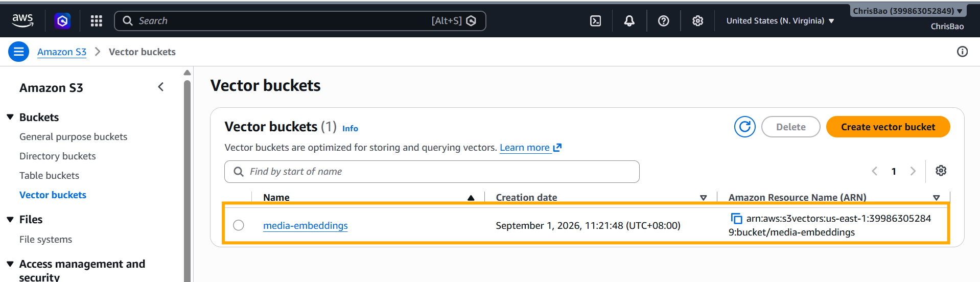Open table preferences gear icon
The width and height of the screenshot is (980, 282).
(941, 171)
